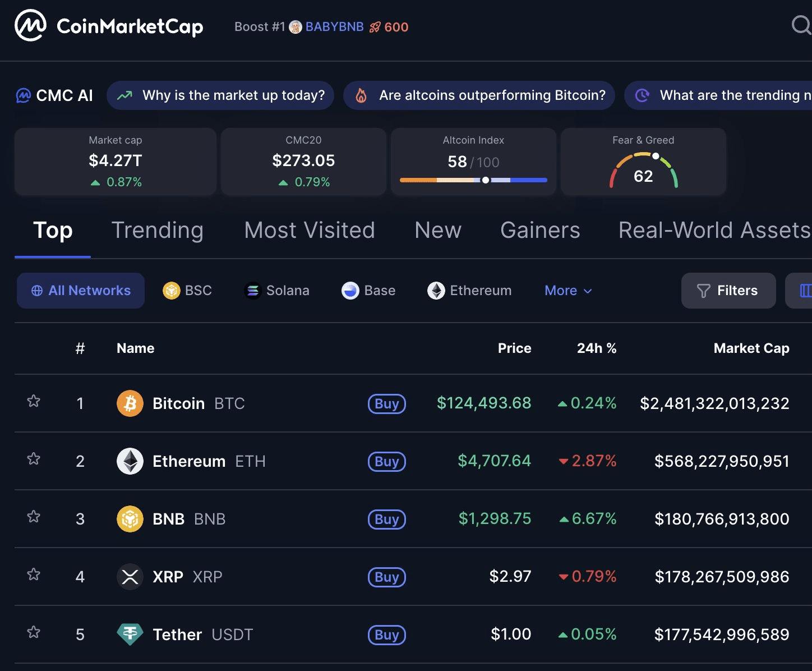
Task: Ask "Why is the market up today?"
Action: pyautogui.click(x=220, y=95)
